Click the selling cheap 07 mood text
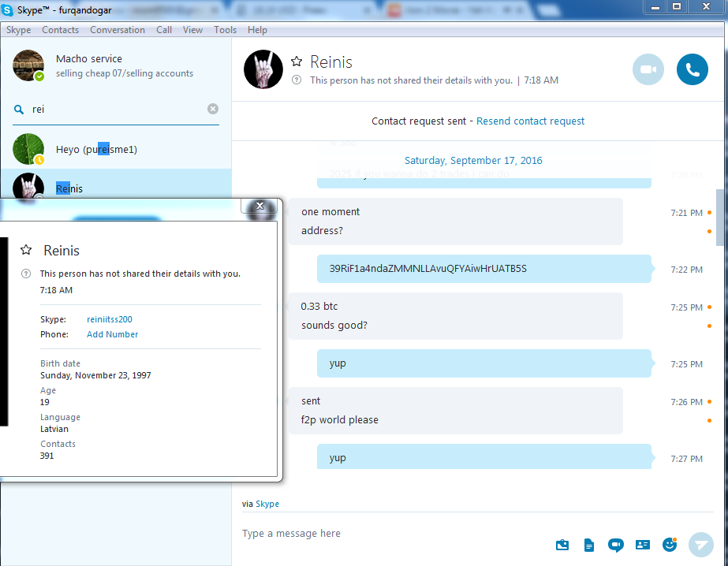The image size is (728, 566). [125, 73]
